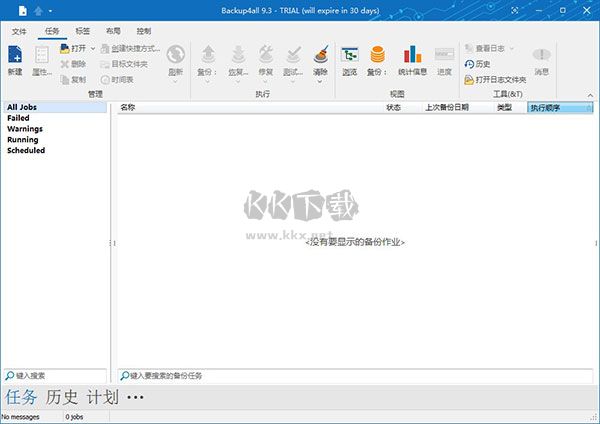Click the 备份 backup icon in 执行 group
This screenshot has width=600, height=424.
tap(207, 55)
